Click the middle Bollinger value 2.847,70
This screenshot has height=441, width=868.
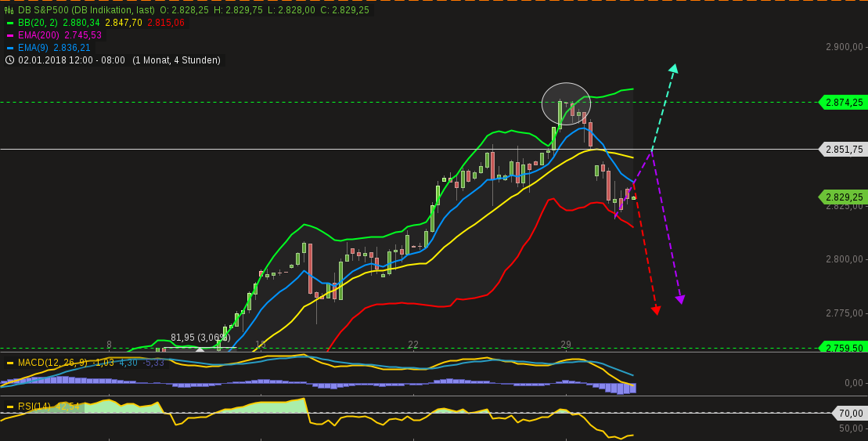tap(124, 23)
